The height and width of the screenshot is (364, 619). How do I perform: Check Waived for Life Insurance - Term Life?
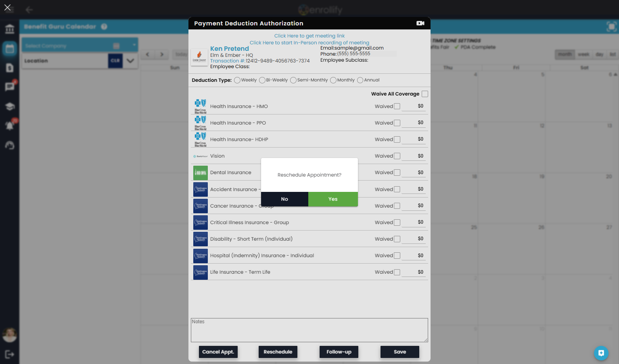tap(397, 272)
